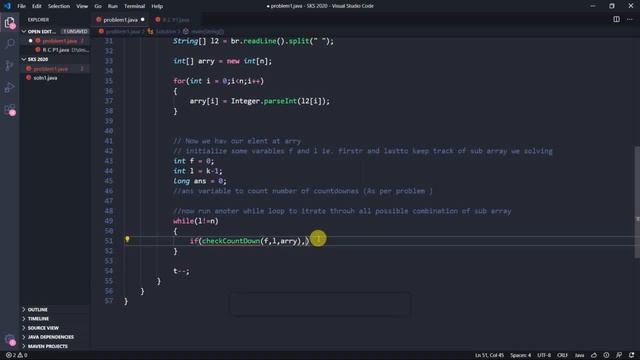Open the Selection menu
The height and width of the screenshot is (360, 640).
click(x=59, y=6)
